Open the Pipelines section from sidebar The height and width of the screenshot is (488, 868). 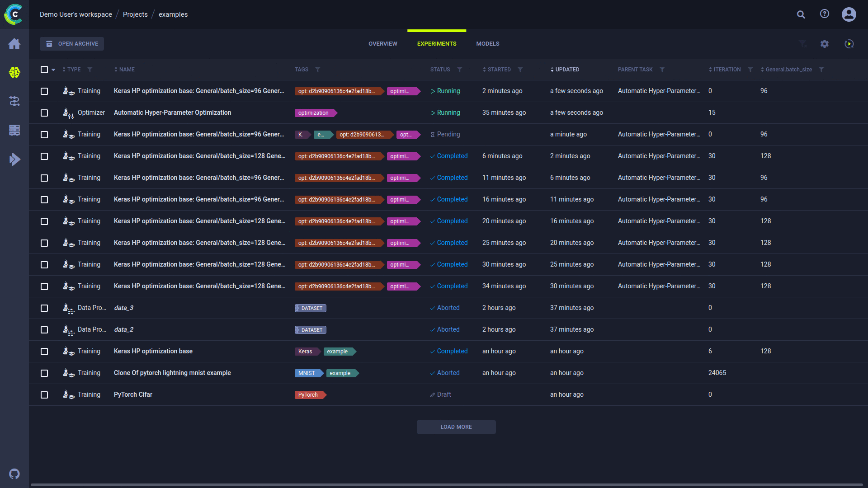coord(14,101)
